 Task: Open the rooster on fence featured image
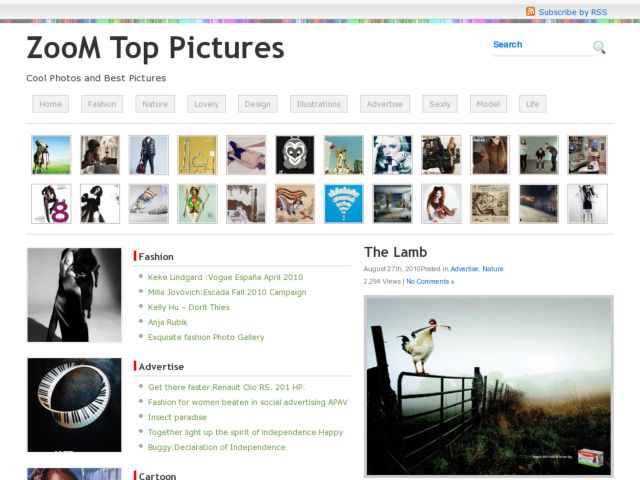coord(489,386)
